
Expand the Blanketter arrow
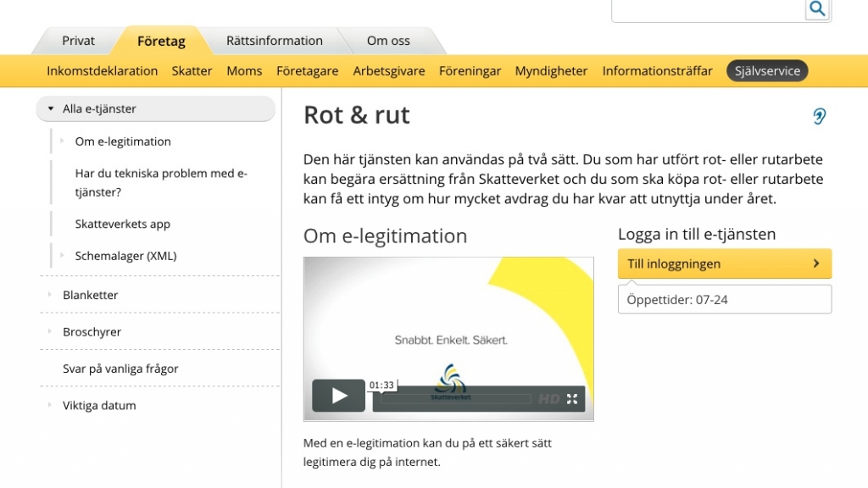50,294
